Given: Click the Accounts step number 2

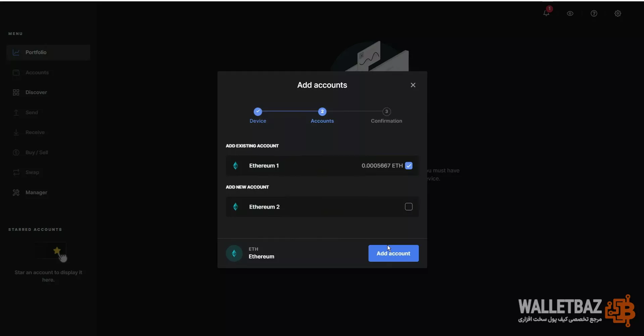Looking at the screenshot, I should [x=322, y=112].
